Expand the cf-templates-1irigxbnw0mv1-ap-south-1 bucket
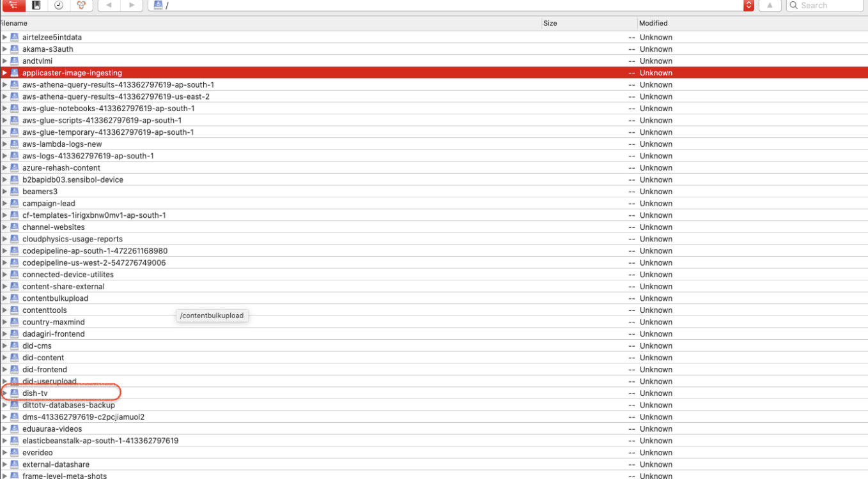The width and height of the screenshot is (868, 479). [x=4, y=215]
